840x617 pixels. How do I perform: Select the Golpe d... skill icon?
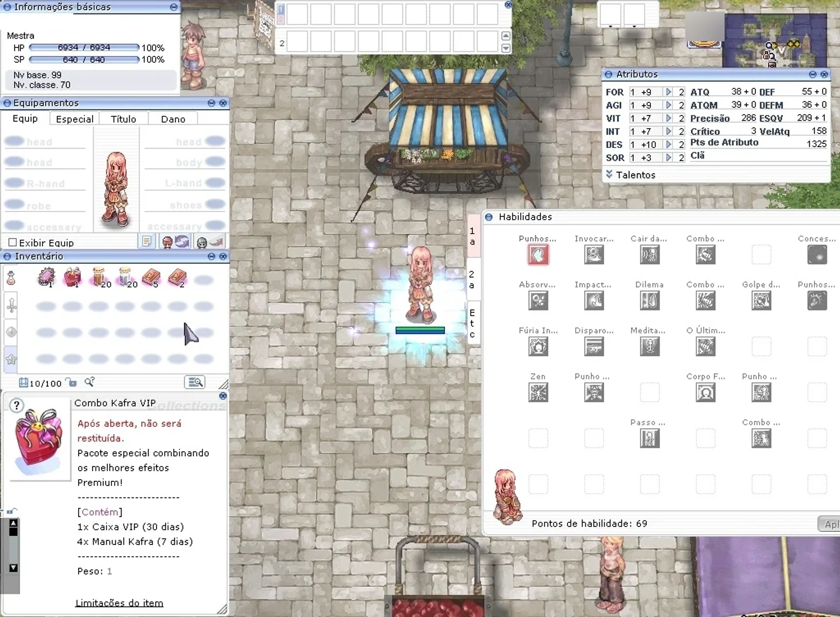(x=761, y=300)
